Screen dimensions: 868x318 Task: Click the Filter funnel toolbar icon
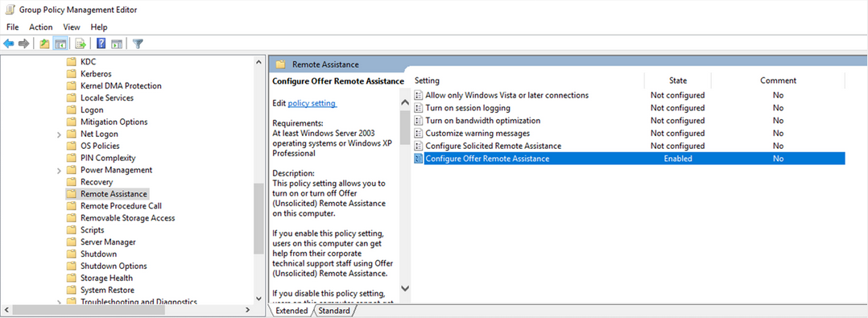click(138, 43)
